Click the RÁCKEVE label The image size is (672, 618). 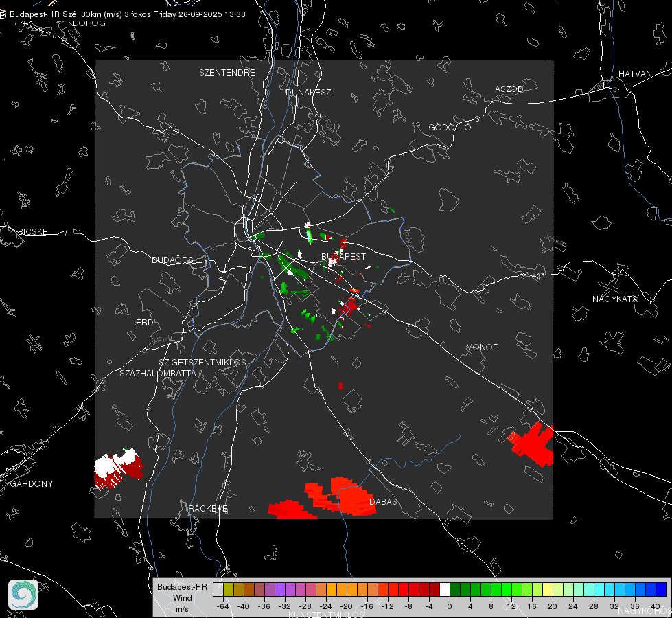(x=208, y=509)
